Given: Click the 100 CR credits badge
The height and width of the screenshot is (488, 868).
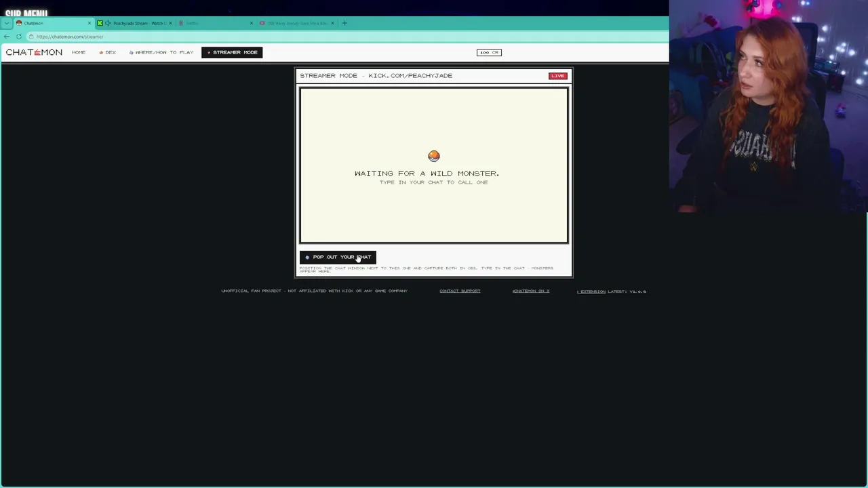Looking at the screenshot, I should click(489, 52).
